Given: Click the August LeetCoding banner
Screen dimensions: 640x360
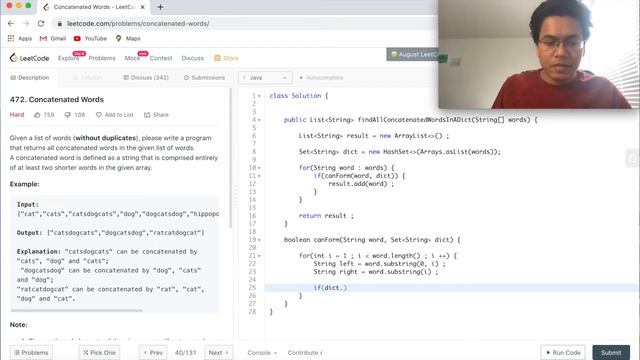Looking at the screenshot, I should [412, 54].
